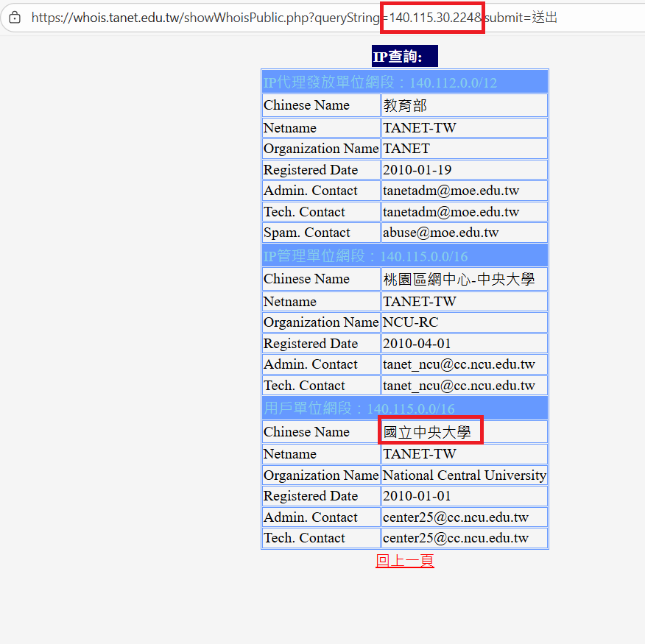Click Netname value under 桃園區網中心 section
This screenshot has height=644, width=645.
pyautogui.click(x=465, y=302)
